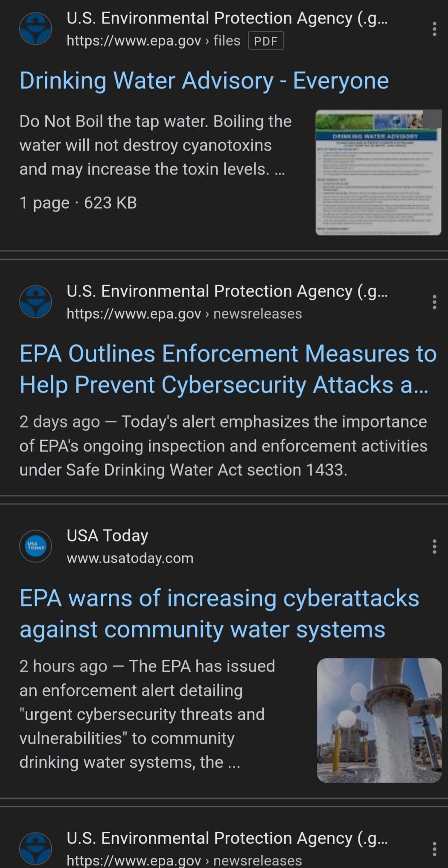448x868 pixels.
Task: Open three-dot menu for USA Today result
Action: click(434, 546)
